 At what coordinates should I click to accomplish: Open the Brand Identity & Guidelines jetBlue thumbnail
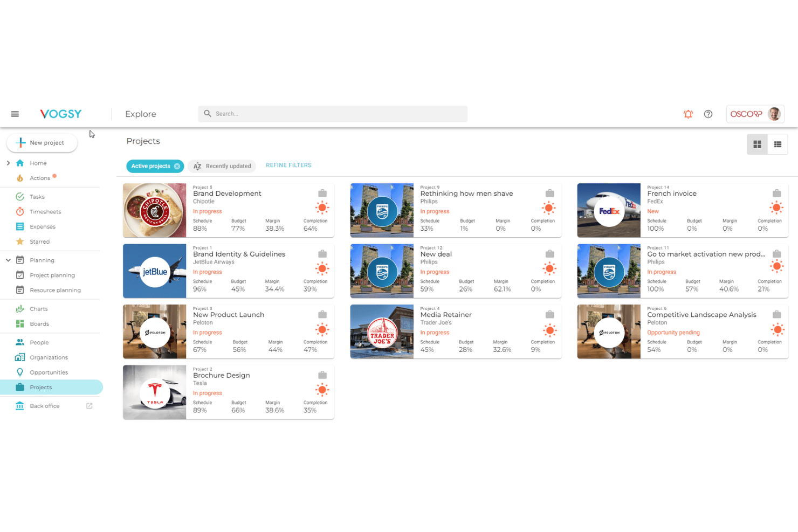[x=155, y=271]
